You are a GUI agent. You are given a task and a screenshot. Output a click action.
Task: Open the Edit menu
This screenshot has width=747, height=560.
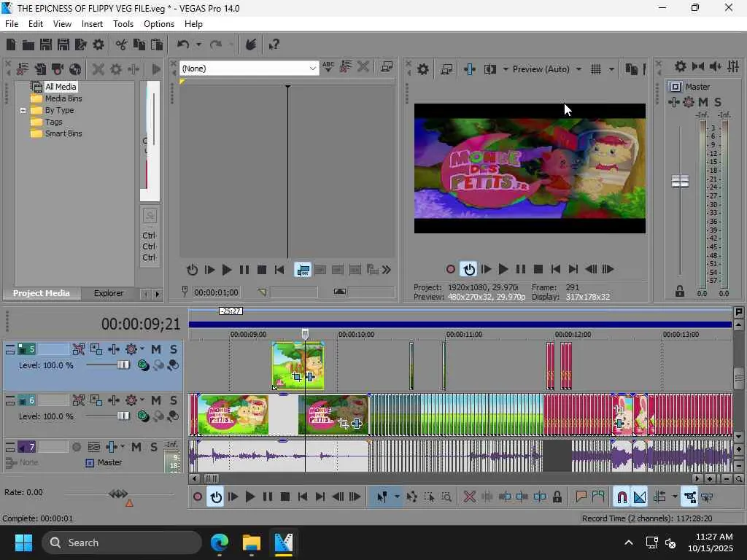click(x=35, y=24)
